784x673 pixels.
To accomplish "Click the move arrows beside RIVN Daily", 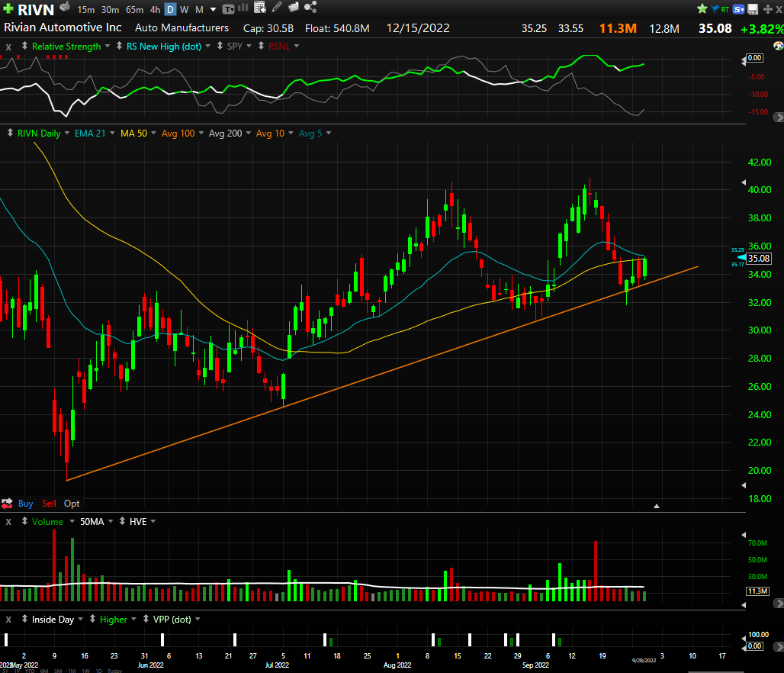I will coord(10,133).
